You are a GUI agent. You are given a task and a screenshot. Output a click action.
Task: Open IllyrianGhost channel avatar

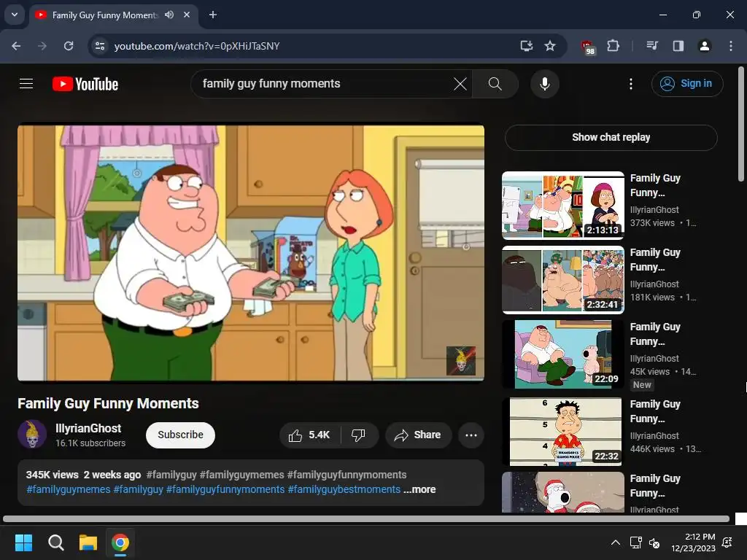tap(32, 435)
